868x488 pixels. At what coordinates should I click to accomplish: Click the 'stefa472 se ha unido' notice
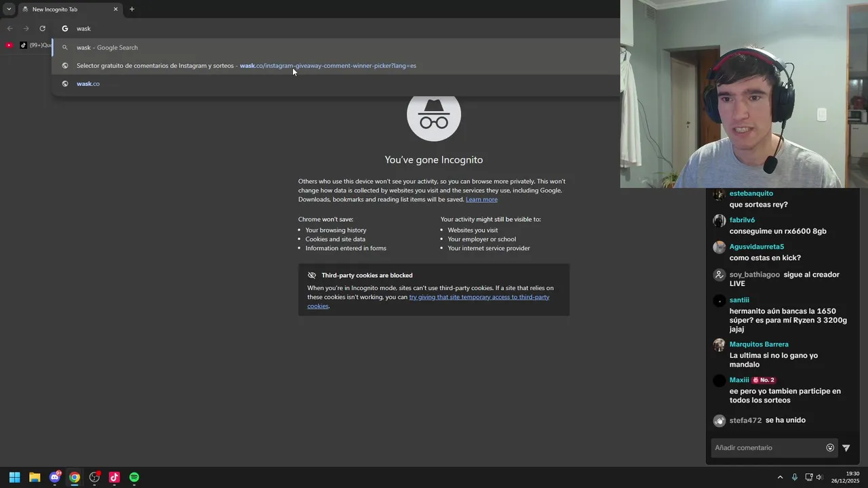(768, 420)
